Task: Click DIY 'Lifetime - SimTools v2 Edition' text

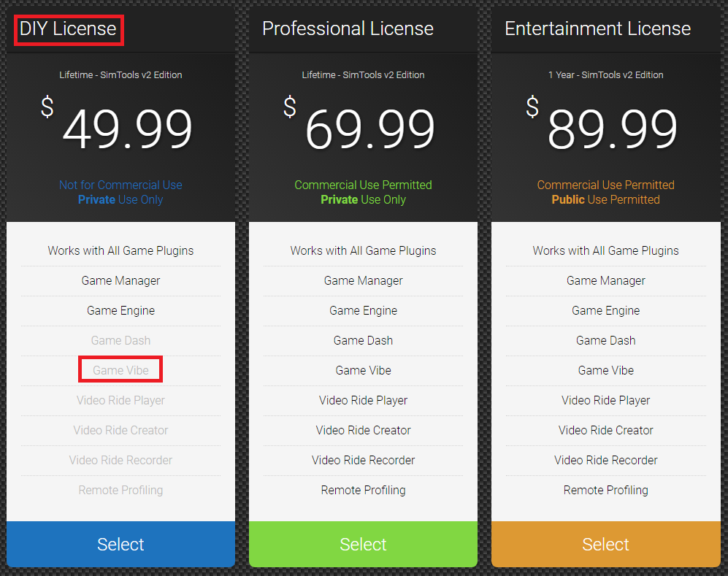Action: pos(120,74)
